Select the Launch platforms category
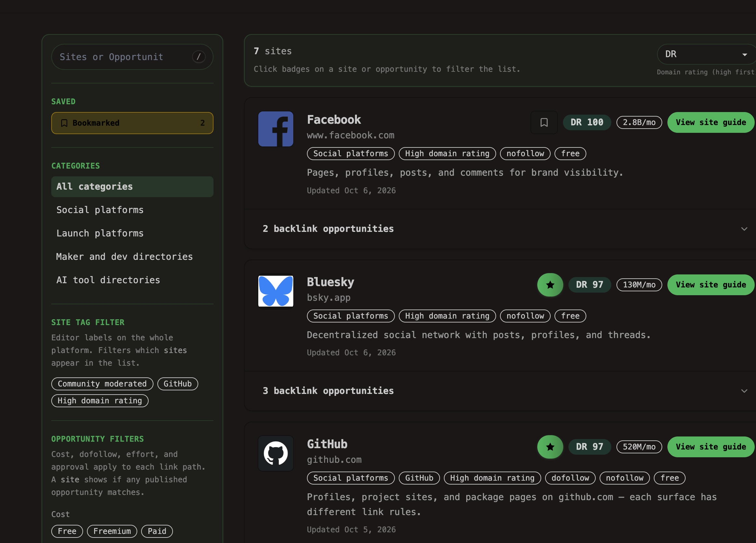This screenshot has height=543, width=756. (x=132, y=233)
